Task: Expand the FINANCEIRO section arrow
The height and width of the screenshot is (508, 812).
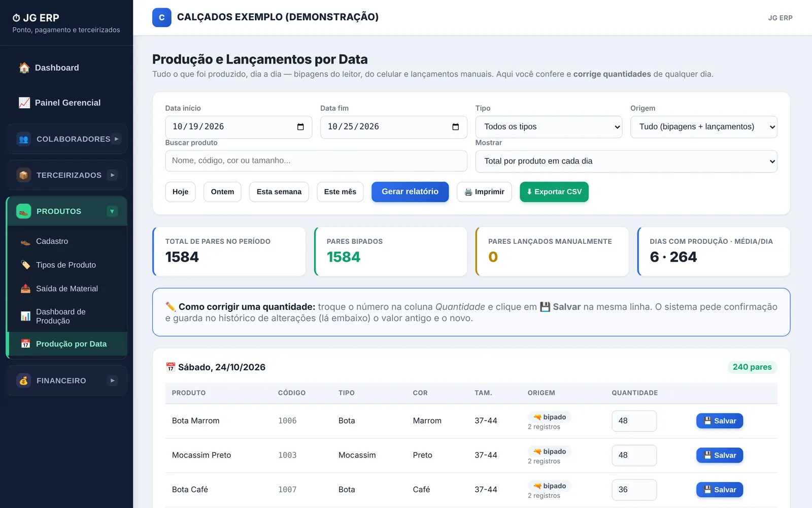Action: pyautogui.click(x=112, y=380)
